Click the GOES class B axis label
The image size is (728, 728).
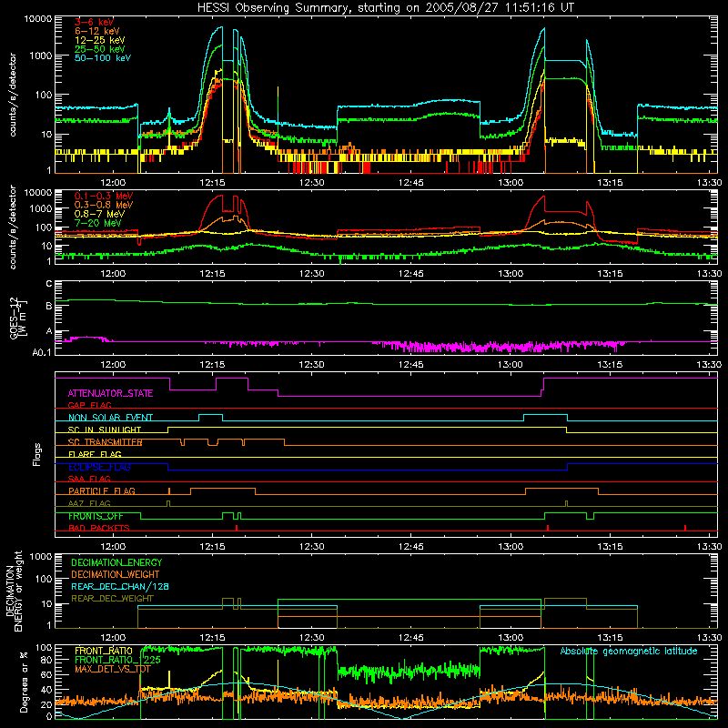[x=48, y=306]
